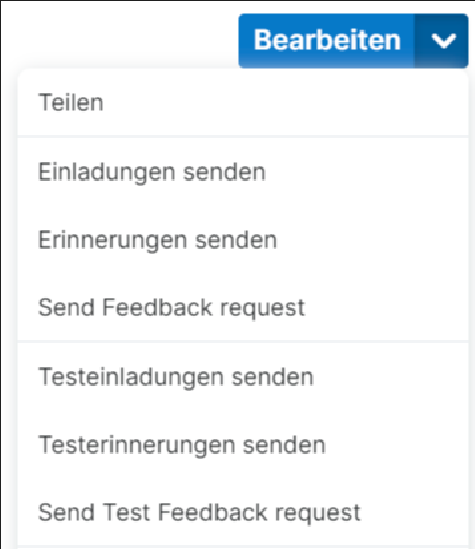Select Einladungen senden
This screenshot has width=475, height=549.
pyautogui.click(x=243, y=172)
